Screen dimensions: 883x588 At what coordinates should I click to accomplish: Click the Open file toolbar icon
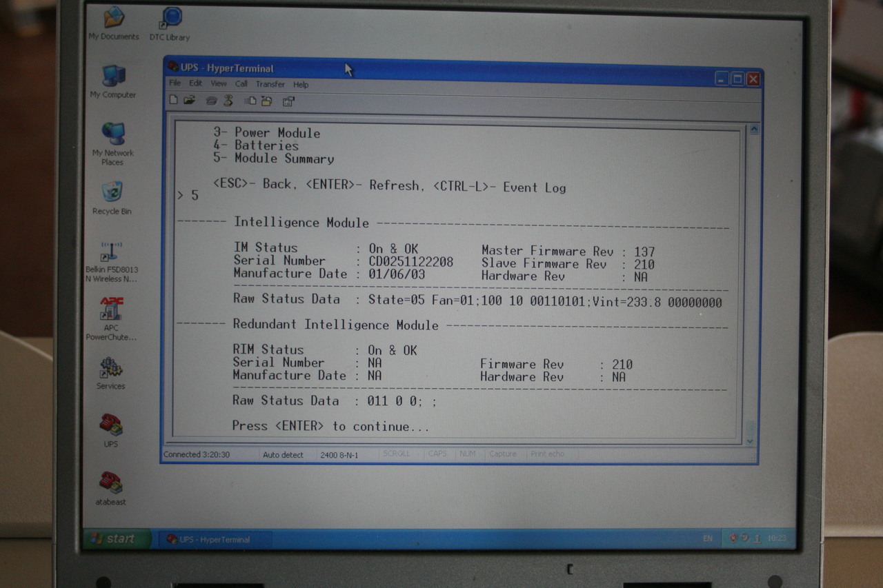click(x=189, y=101)
